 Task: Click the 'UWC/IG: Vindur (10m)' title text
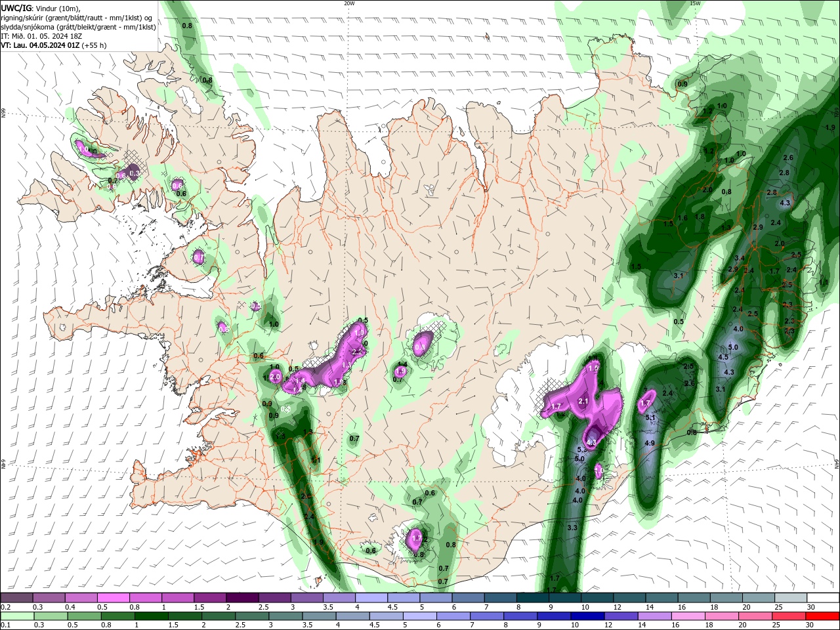click(41, 8)
